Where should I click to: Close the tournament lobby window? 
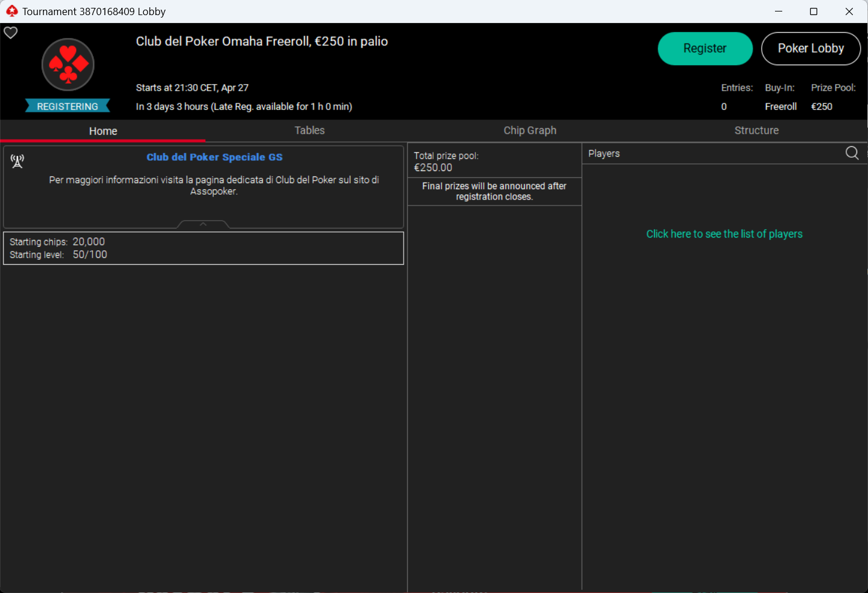(849, 11)
